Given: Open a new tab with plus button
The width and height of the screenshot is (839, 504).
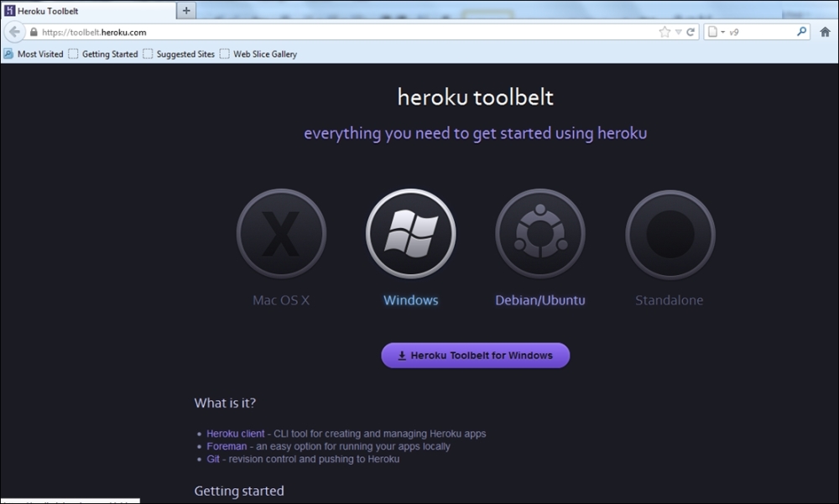Looking at the screenshot, I should point(186,10).
